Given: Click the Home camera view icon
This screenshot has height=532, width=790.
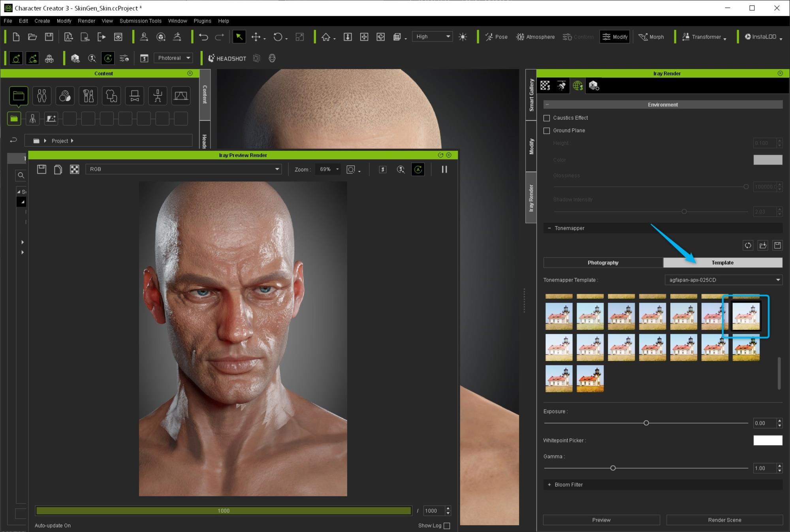Looking at the screenshot, I should (x=326, y=37).
